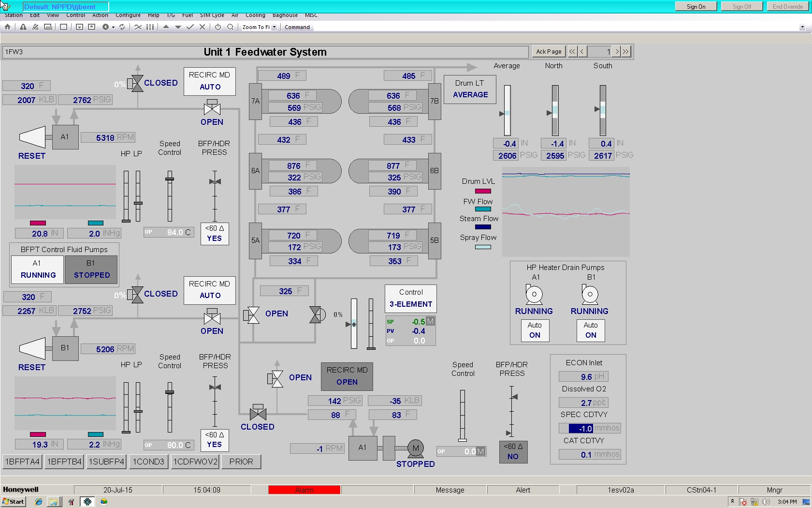Go to the 1BFPTA4 display button
The image size is (812, 508).
coord(22,462)
